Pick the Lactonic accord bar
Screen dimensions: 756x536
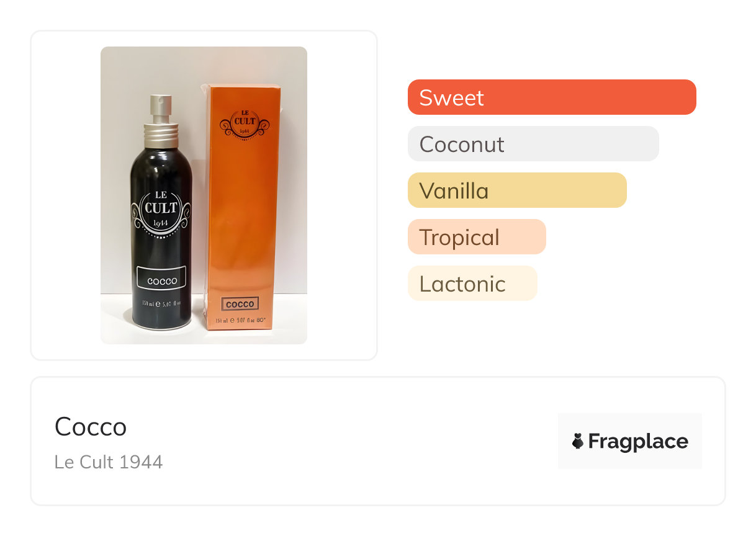pos(472,284)
